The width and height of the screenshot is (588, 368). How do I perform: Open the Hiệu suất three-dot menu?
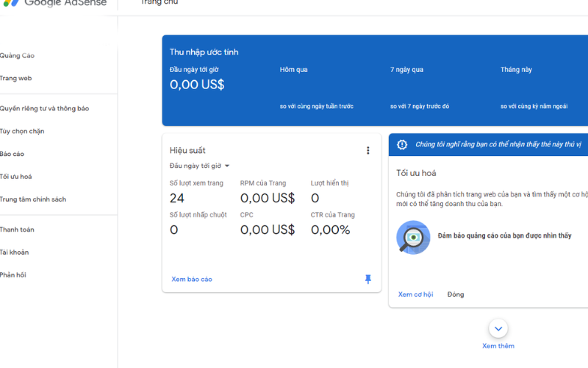368,151
